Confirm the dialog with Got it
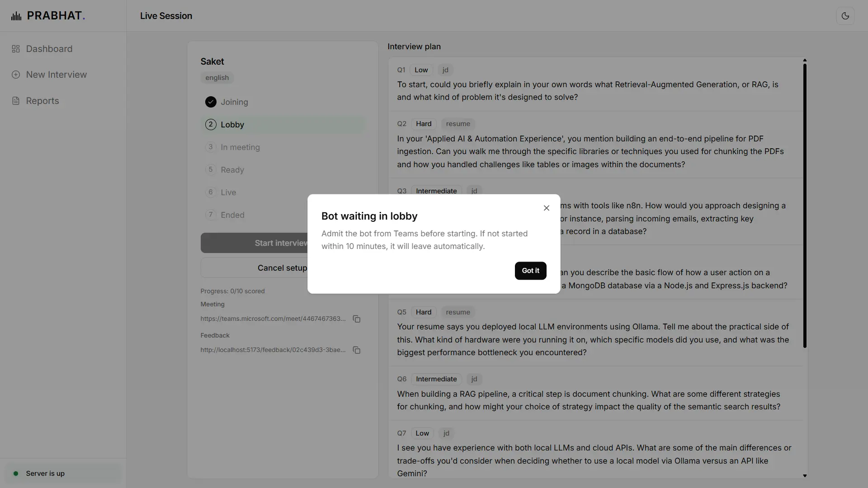Screen dimensions: 868x488 [x=530, y=271]
